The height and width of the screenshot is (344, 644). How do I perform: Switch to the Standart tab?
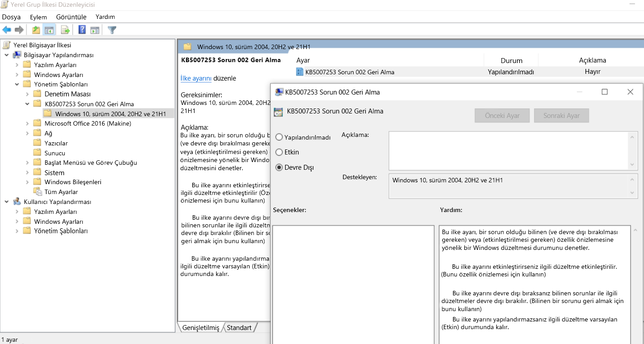pyautogui.click(x=239, y=327)
